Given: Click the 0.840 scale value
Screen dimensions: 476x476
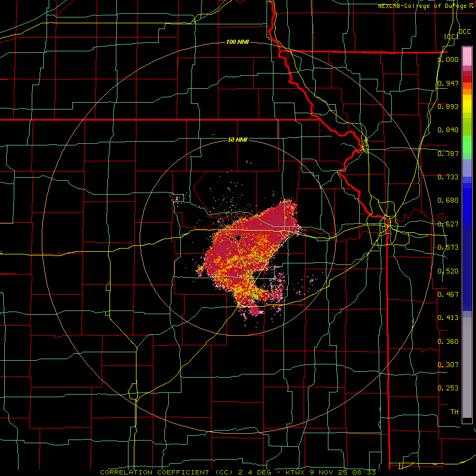Looking at the screenshot, I should (x=448, y=130).
